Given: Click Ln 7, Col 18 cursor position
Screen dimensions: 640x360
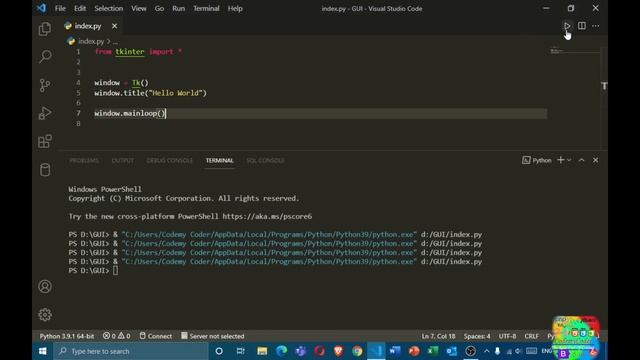Looking at the screenshot, I should coord(438,336).
